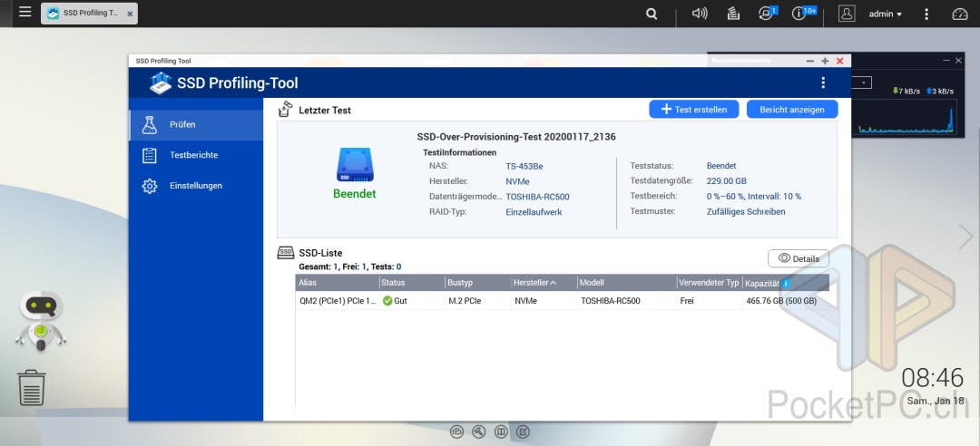980x446 pixels.
Task: Sort by the Verwendeter Typ column header
Action: tap(710, 283)
